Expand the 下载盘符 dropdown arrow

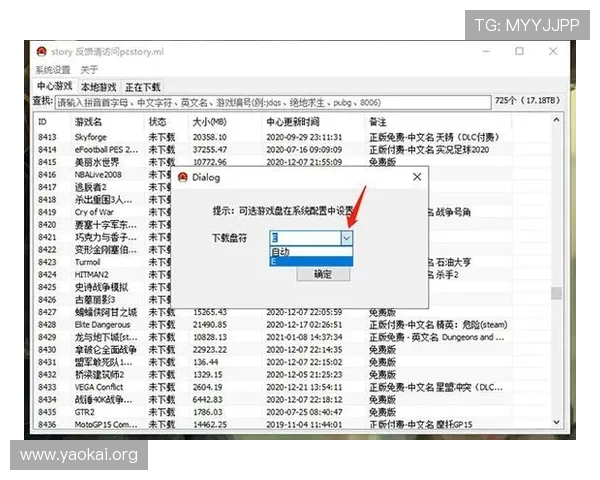coord(346,238)
